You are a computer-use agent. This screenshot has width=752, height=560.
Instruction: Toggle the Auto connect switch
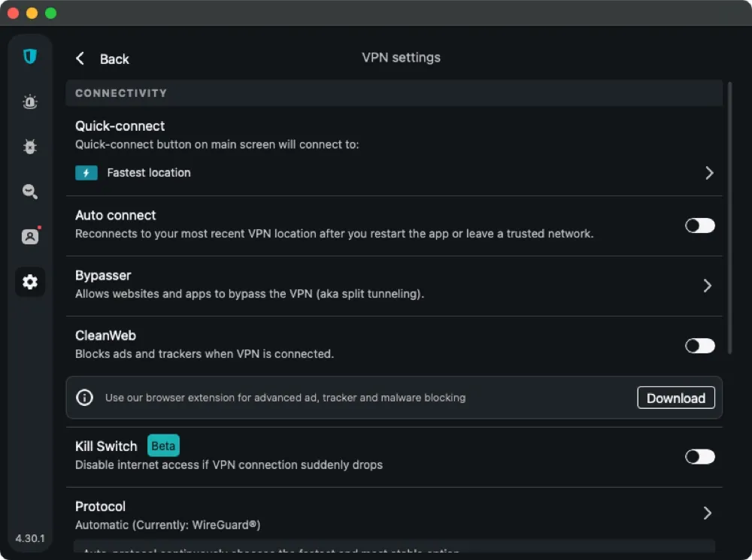pos(699,226)
